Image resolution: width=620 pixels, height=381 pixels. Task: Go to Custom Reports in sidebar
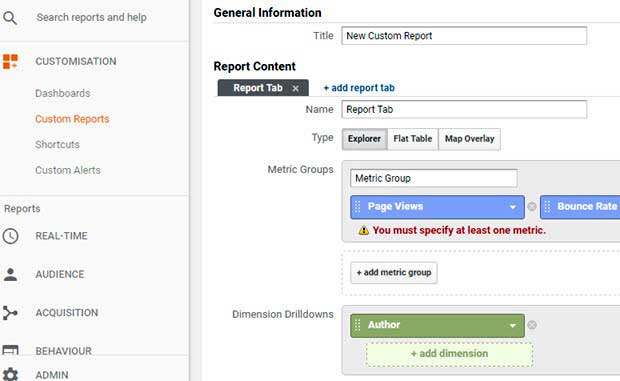(x=72, y=119)
